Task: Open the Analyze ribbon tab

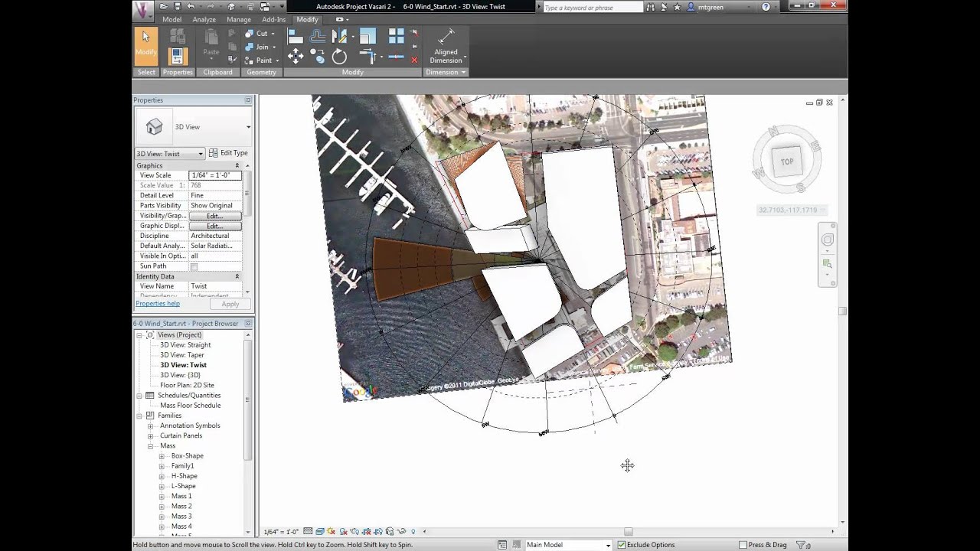Action: coord(204,19)
